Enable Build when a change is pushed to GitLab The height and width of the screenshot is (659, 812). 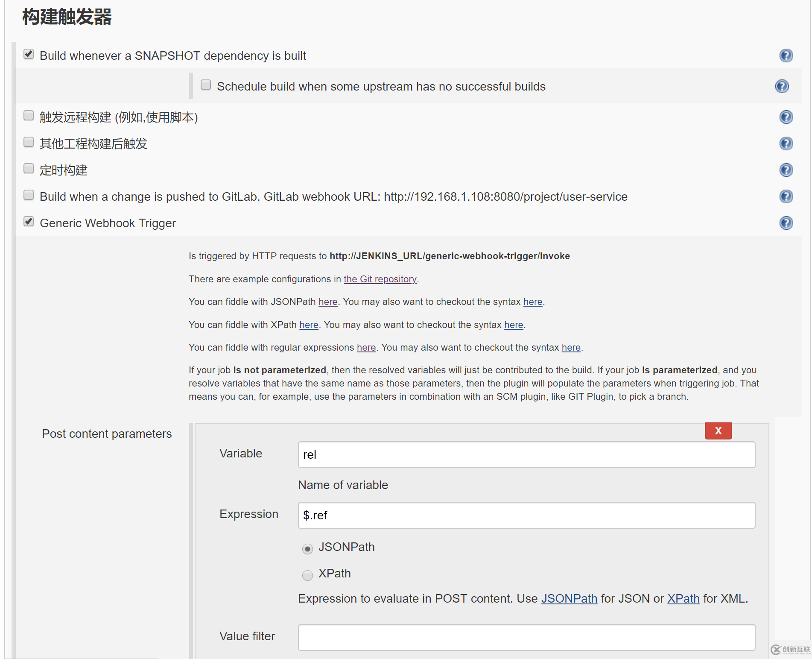pyautogui.click(x=28, y=195)
